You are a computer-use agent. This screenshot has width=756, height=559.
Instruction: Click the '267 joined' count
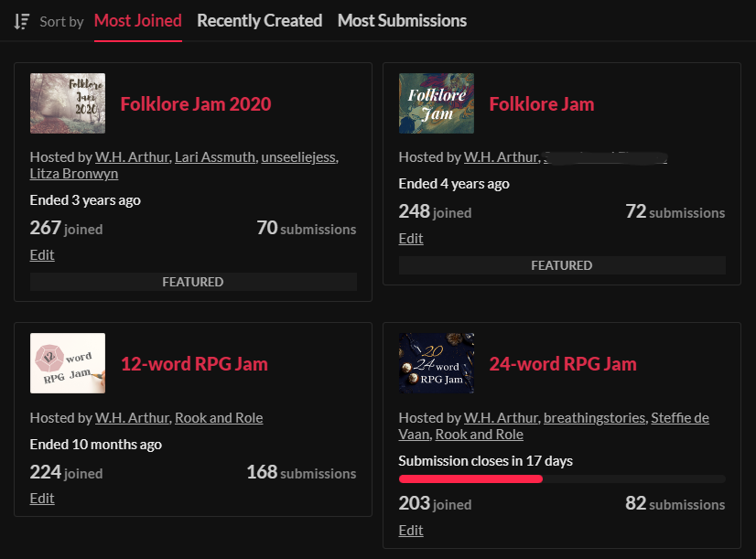click(x=66, y=228)
